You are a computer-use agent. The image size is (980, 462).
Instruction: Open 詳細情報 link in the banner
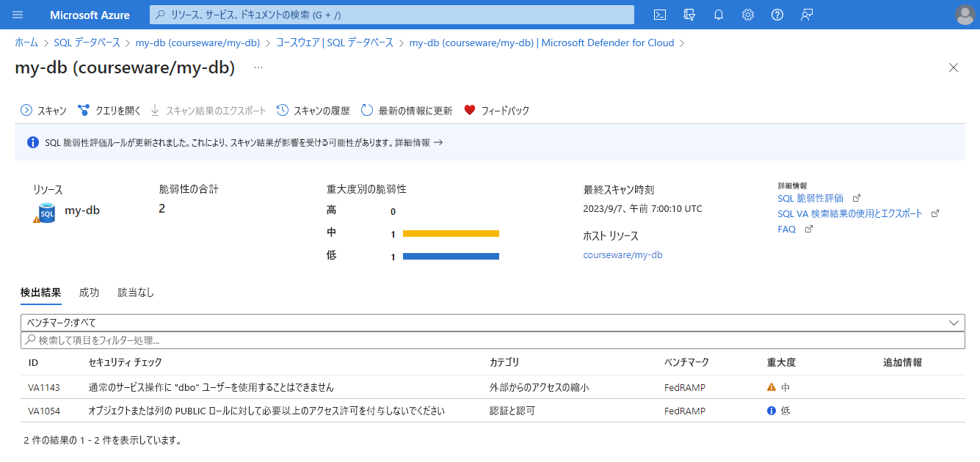(418, 143)
